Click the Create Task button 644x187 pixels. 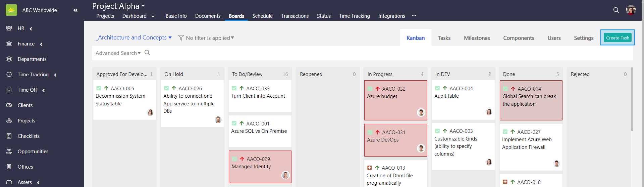coord(617,38)
